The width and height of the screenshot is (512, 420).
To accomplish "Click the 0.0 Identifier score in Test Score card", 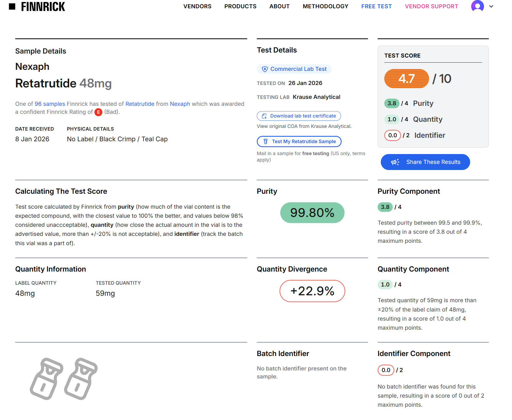I will 393,135.
